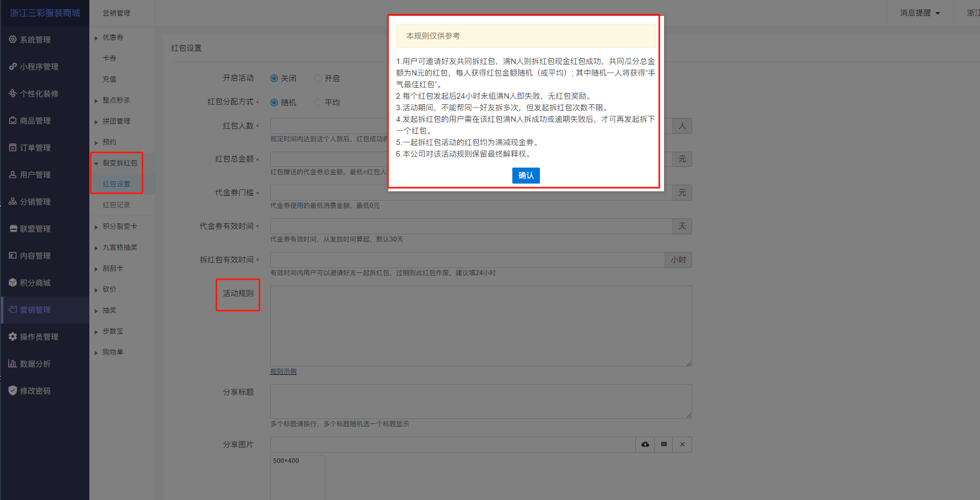Open the 红包记录 submenu item
Viewport: 980px width, 500px height.
pos(116,205)
